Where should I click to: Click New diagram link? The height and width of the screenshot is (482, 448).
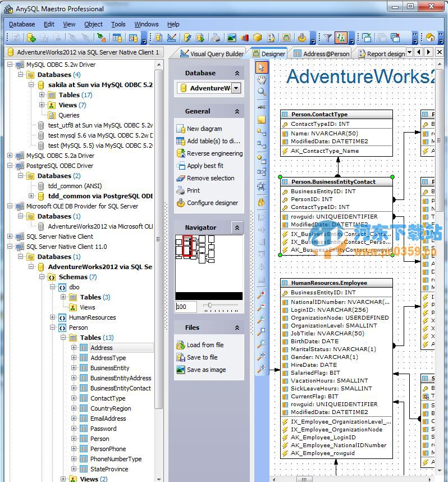pyautogui.click(x=204, y=129)
